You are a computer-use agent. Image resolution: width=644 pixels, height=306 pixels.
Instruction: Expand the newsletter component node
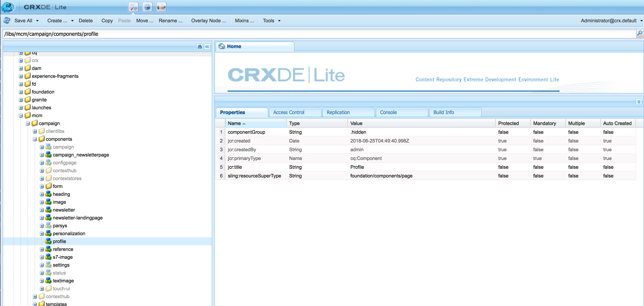tap(42, 210)
